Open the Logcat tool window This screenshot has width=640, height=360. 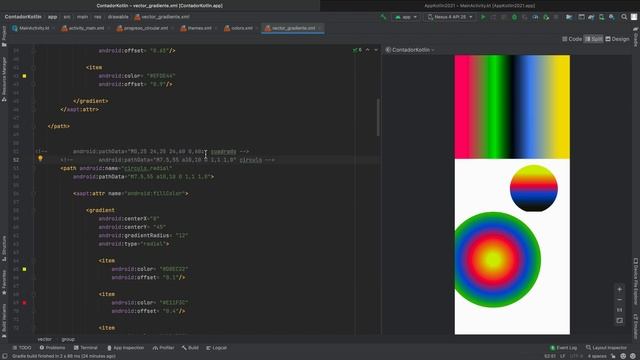216,348
